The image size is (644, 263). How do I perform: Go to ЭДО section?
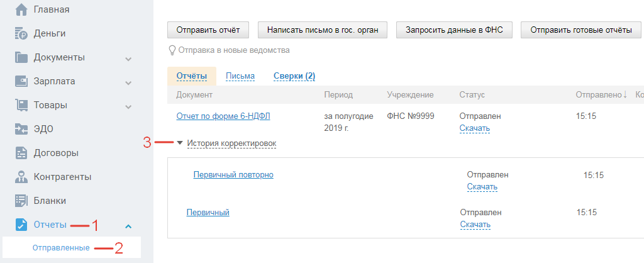(43, 129)
